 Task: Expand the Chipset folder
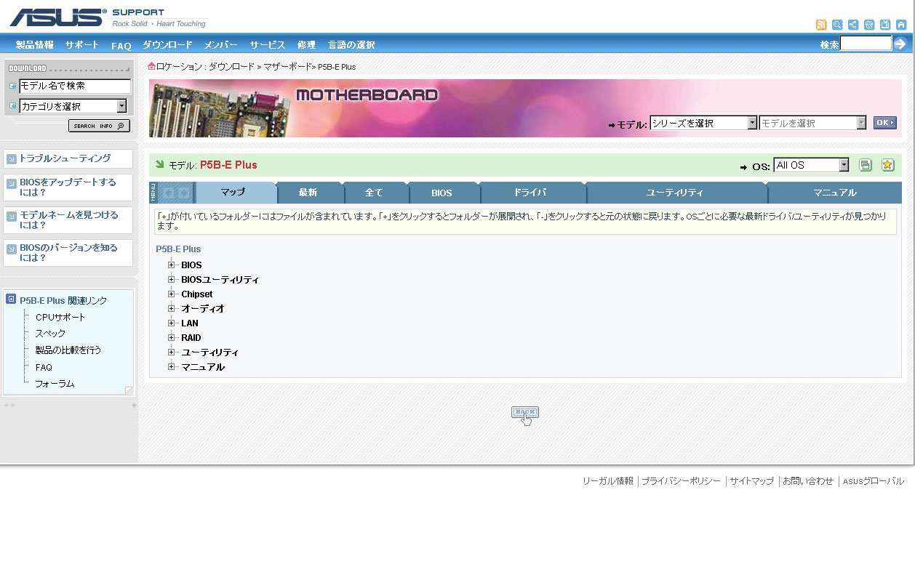(172, 294)
